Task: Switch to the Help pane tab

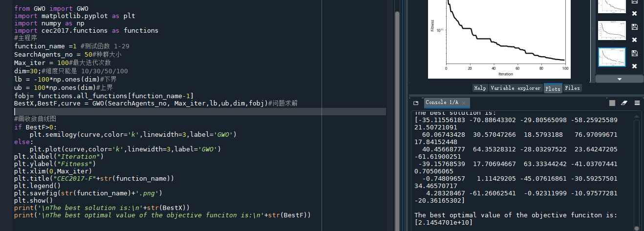Action: click(480, 88)
